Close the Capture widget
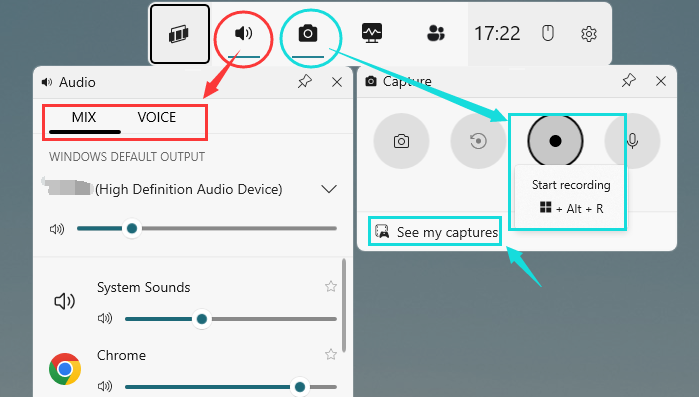Image resolution: width=699 pixels, height=397 pixels. tap(661, 81)
